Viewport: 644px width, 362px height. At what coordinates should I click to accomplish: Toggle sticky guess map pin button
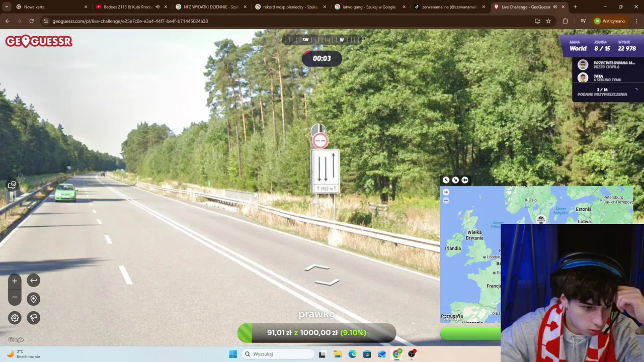click(465, 180)
